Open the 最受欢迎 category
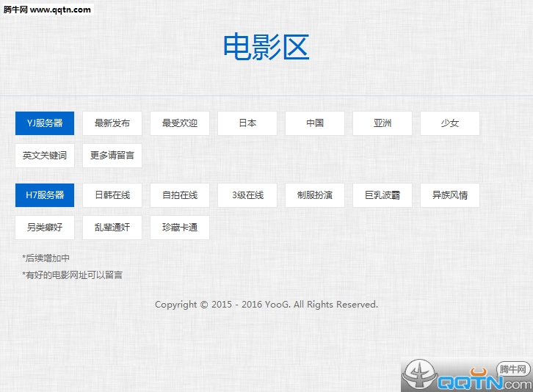 pos(180,123)
